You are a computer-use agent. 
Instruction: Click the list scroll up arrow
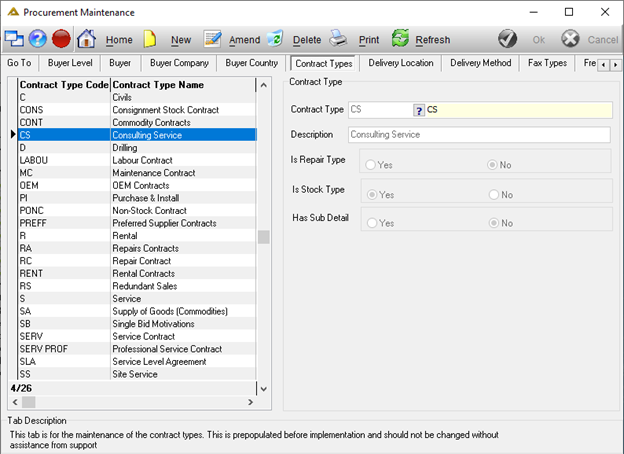click(263, 85)
